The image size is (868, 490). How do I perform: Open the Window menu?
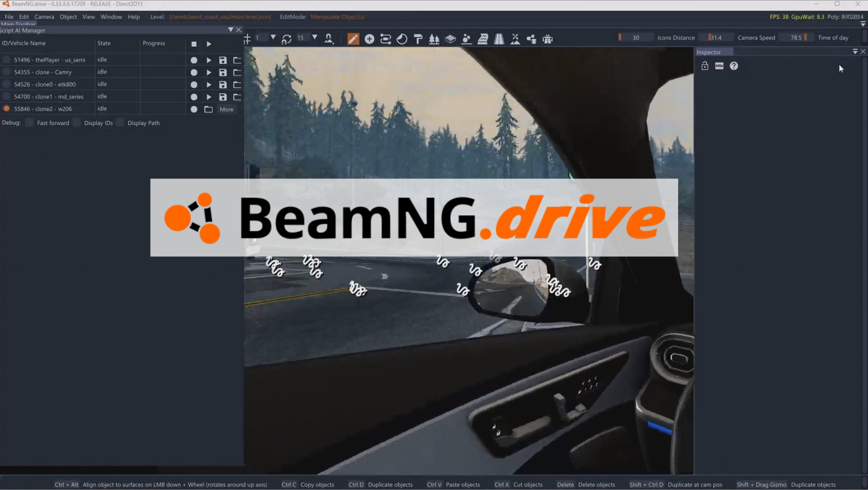tap(111, 17)
